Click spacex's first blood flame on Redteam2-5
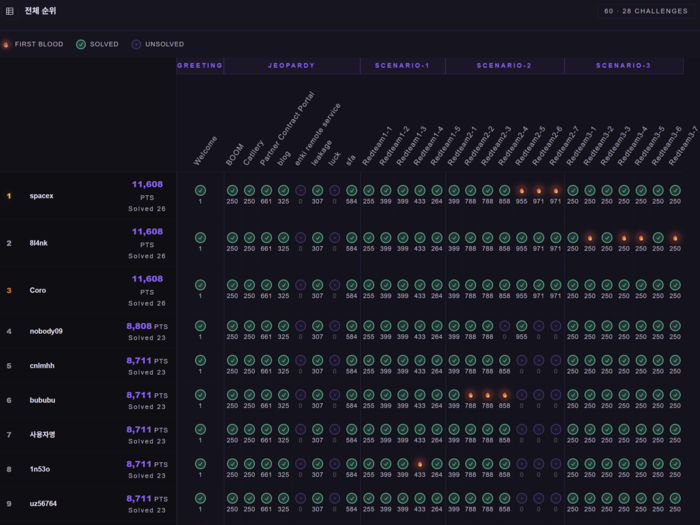Image resolution: width=700 pixels, height=525 pixels. [x=521, y=190]
